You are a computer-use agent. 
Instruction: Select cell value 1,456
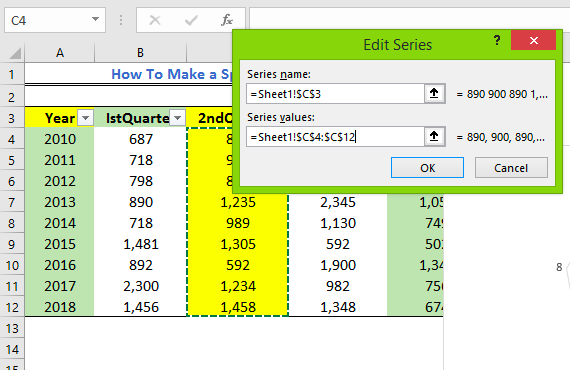point(140,307)
